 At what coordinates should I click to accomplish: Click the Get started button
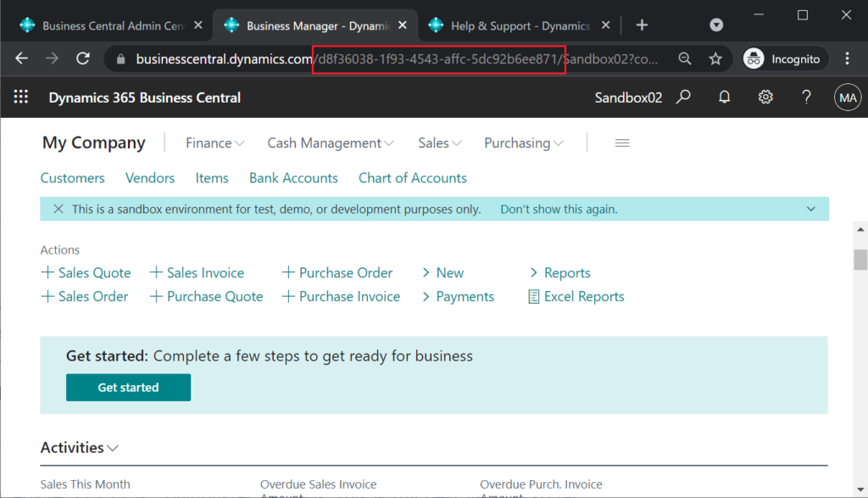(129, 387)
